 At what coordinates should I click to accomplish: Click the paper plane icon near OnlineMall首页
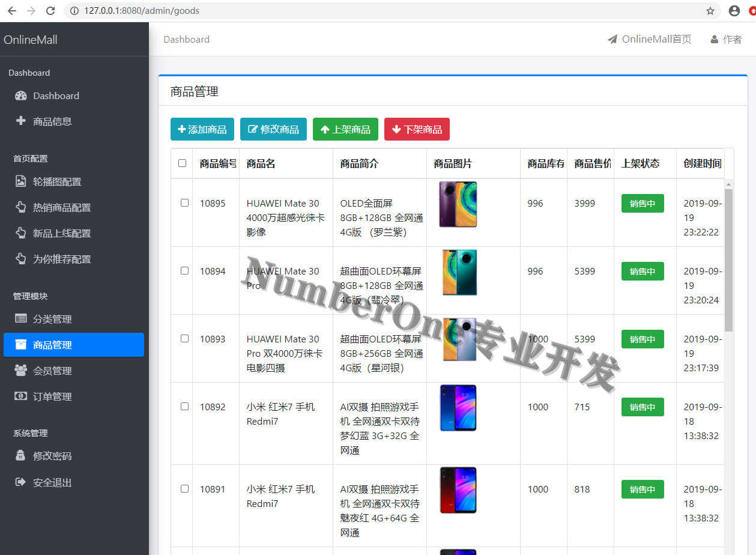(612, 40)
